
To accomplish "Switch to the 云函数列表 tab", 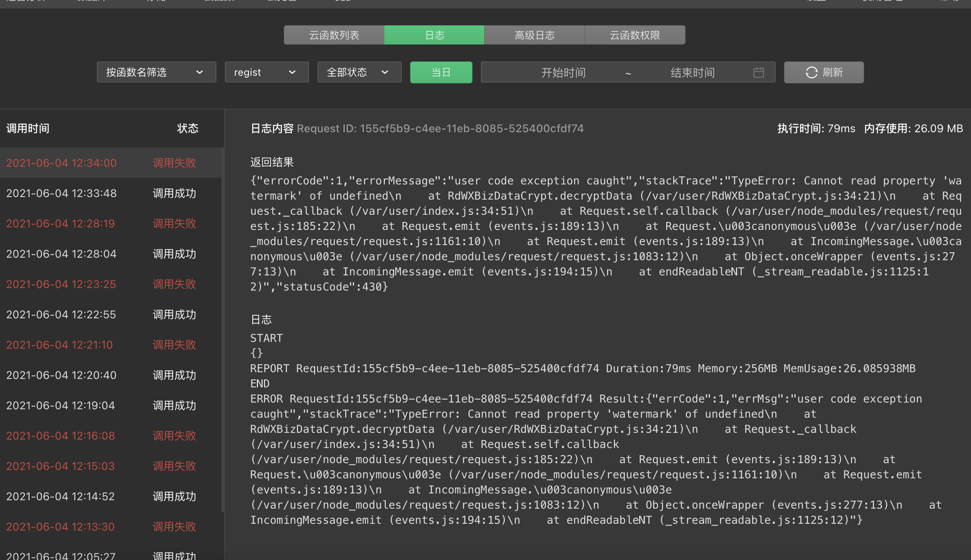I will pyautogui.click(x=334, y=35).
